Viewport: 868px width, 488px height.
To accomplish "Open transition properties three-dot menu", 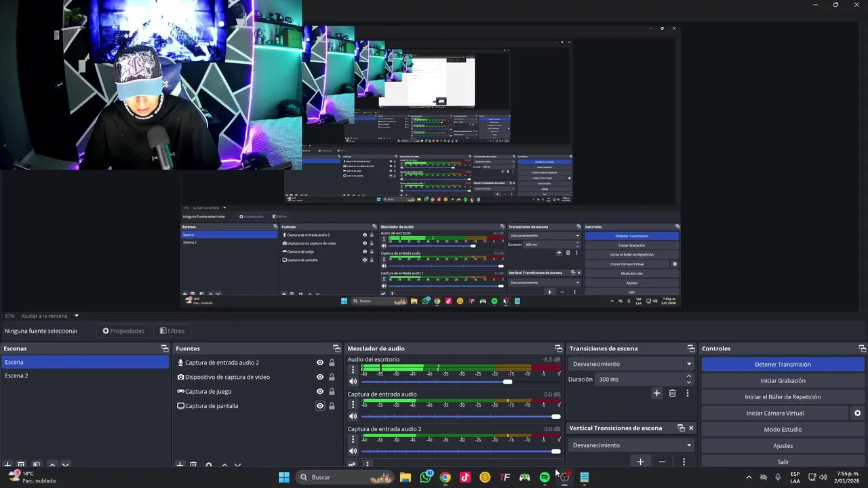I will tap(688, 393).
